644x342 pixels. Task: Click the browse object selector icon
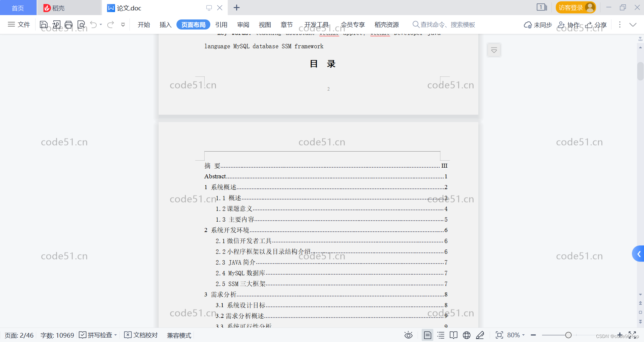pyautogui.click(x=640, y=312)
